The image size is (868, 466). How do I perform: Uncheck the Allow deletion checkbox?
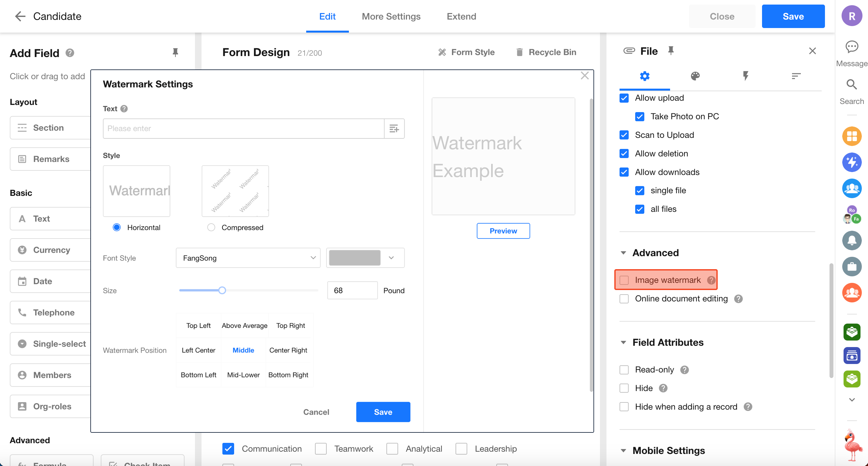tap(624, 154)
